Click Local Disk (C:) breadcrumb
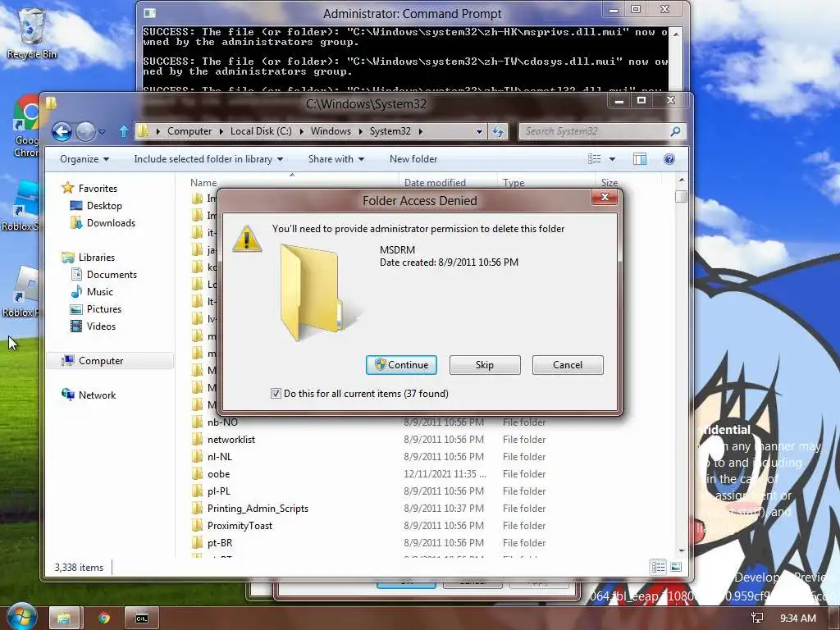840x630 pixels. click(x=261, y=131)
